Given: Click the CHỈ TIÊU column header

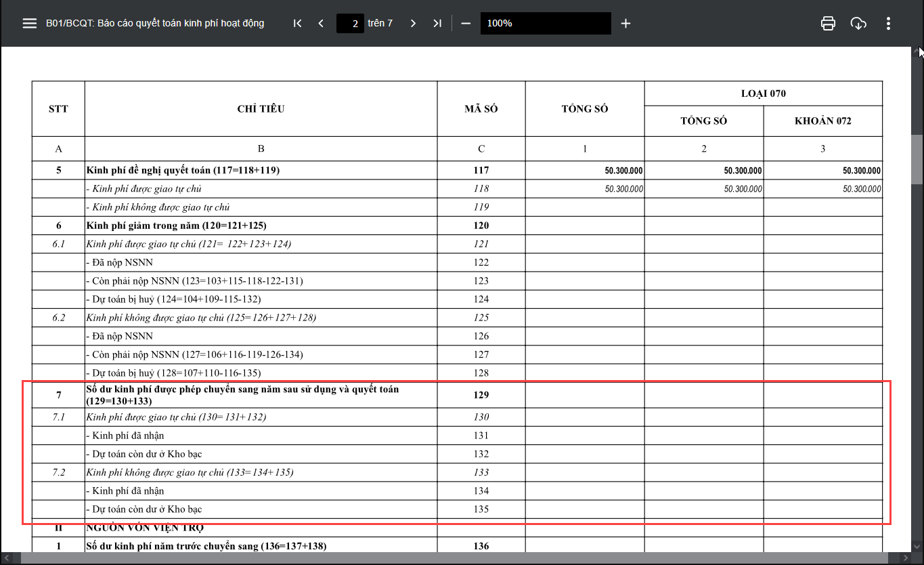Looking at the screenshot, I should click(261, 109).
